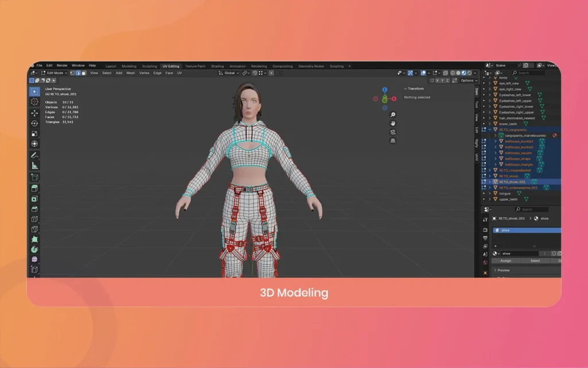Select the Annotate tool
Screen dimensions: 588x368
point(34,155)
